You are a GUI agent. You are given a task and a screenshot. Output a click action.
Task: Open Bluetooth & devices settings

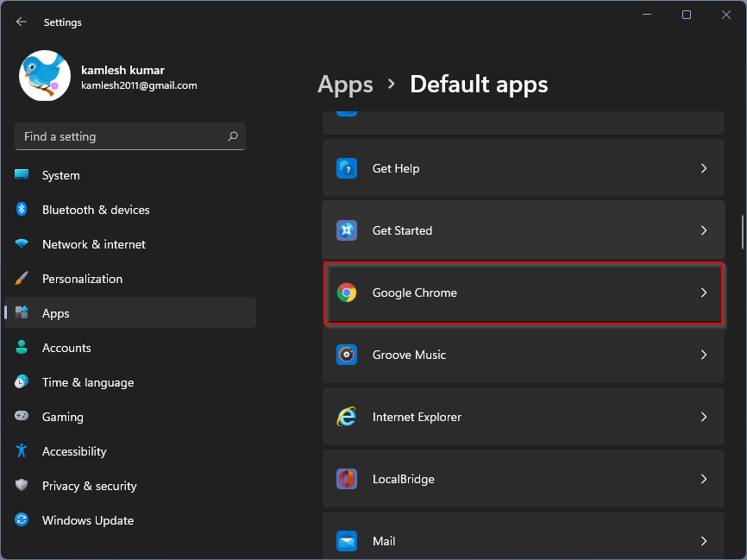(x=95, y=210)
